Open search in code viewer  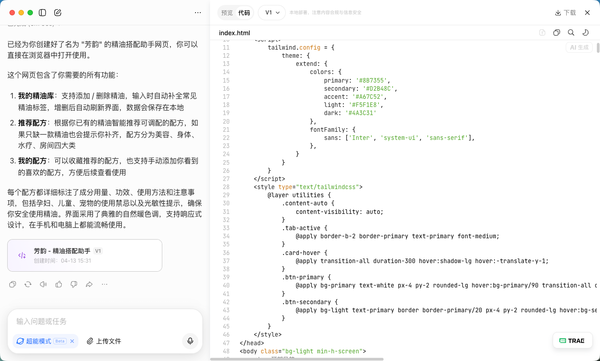click(x=571, y=33)
